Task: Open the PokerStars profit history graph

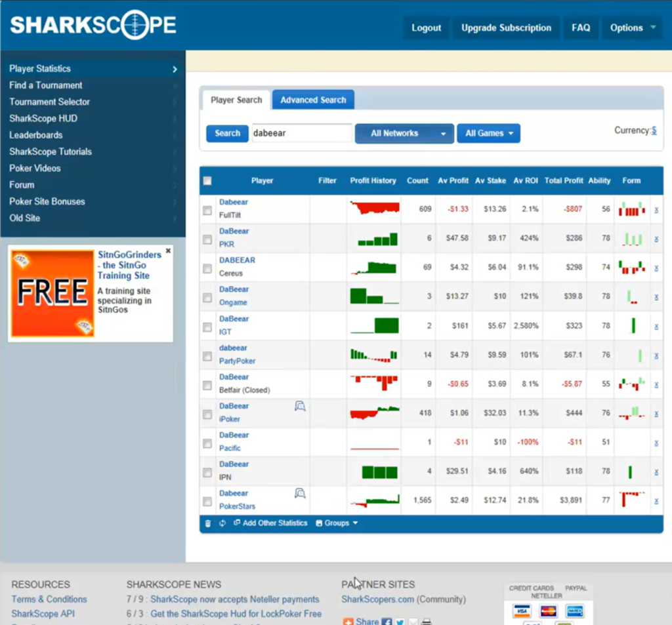Action: pos(375,500)
